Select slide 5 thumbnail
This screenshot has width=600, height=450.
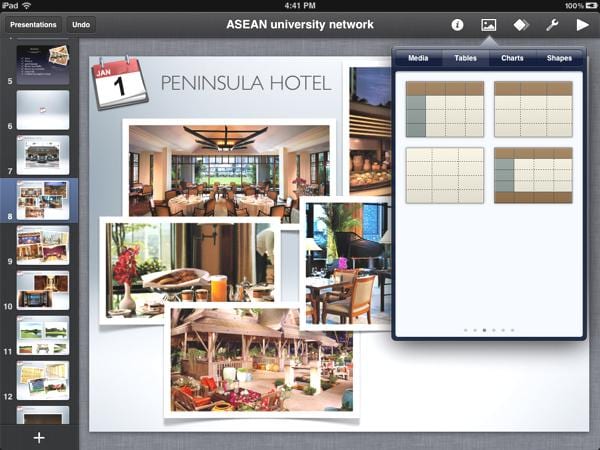[43, 65]
